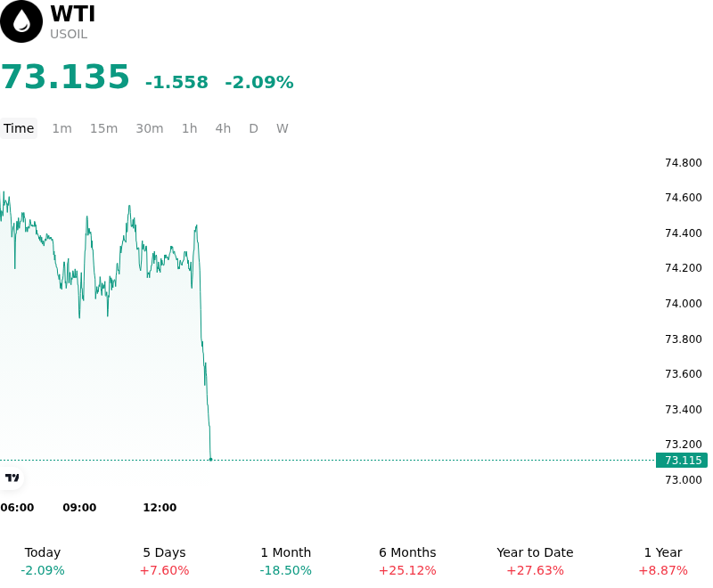Switch to the 15m interval
Viewport: 713px width, 588px height.
pyautogui.click(x=103, y=128)
